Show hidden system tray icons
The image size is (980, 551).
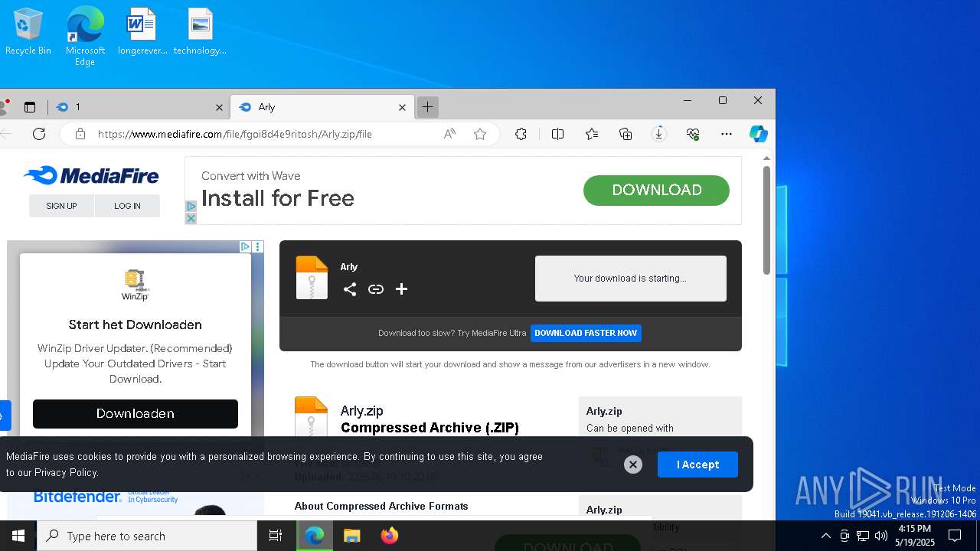point(825,536)
